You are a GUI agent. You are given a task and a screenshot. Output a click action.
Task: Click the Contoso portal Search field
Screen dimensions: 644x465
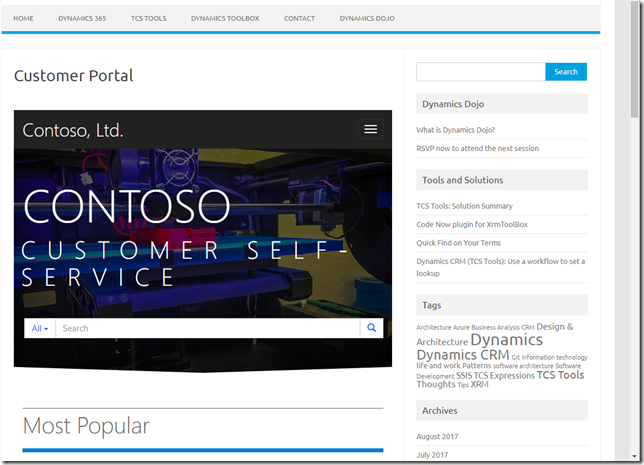tap(208, 328)
